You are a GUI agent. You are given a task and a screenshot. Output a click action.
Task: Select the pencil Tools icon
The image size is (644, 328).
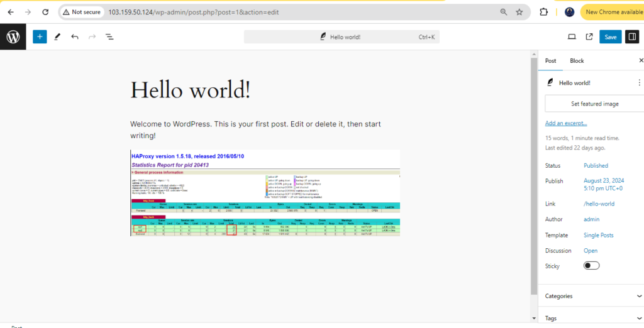57,37
